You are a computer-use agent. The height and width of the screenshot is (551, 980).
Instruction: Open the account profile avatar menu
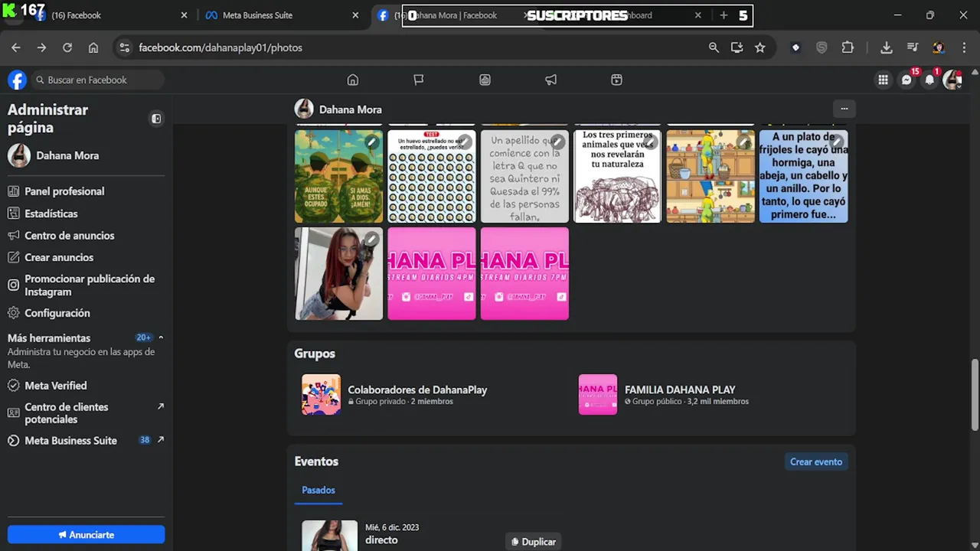[x=952, y=80]
